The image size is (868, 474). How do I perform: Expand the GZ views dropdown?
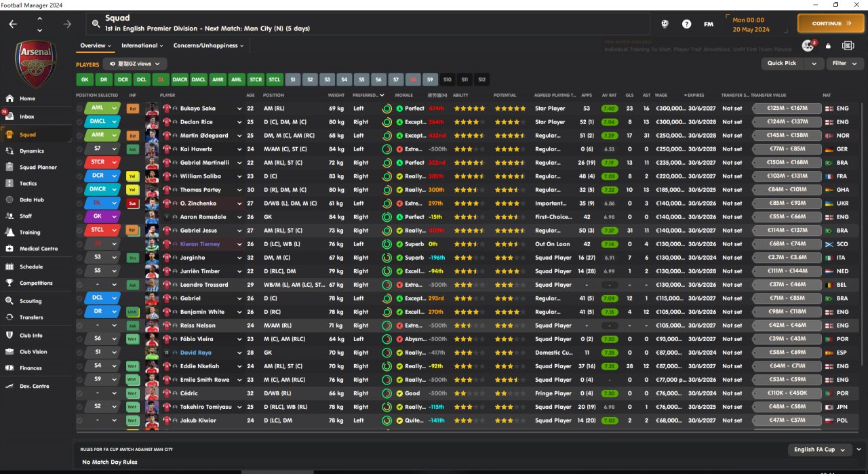pyautogui.click(x=135, y=64)
